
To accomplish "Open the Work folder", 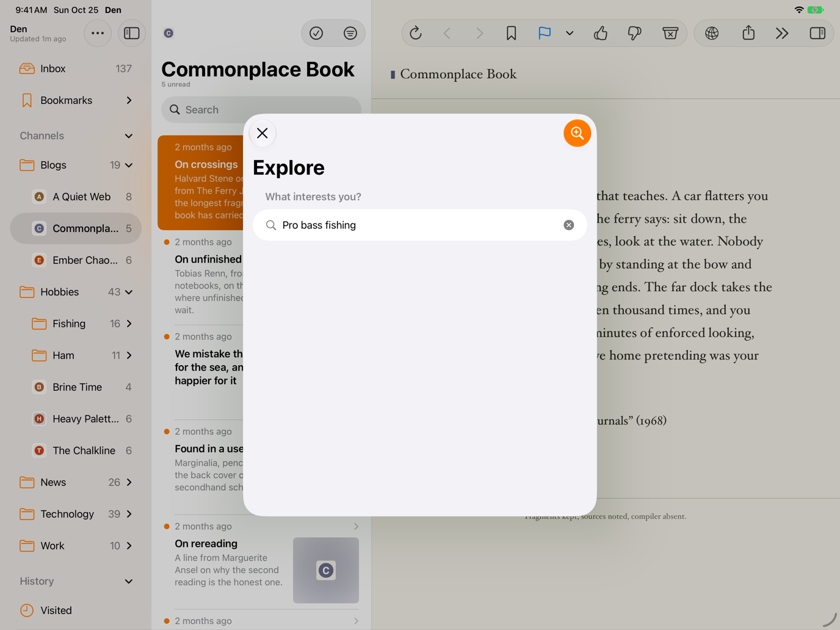I will click(76, 546).
